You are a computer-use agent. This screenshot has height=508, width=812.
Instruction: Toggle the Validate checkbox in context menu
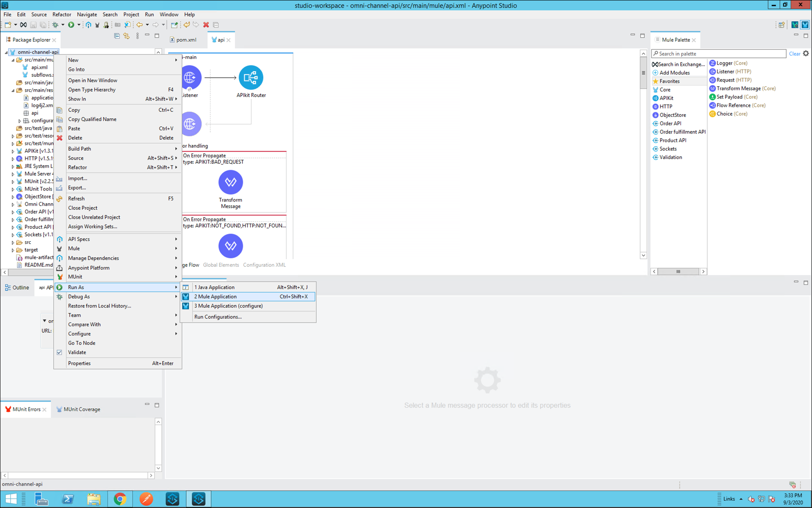point(60,352)
